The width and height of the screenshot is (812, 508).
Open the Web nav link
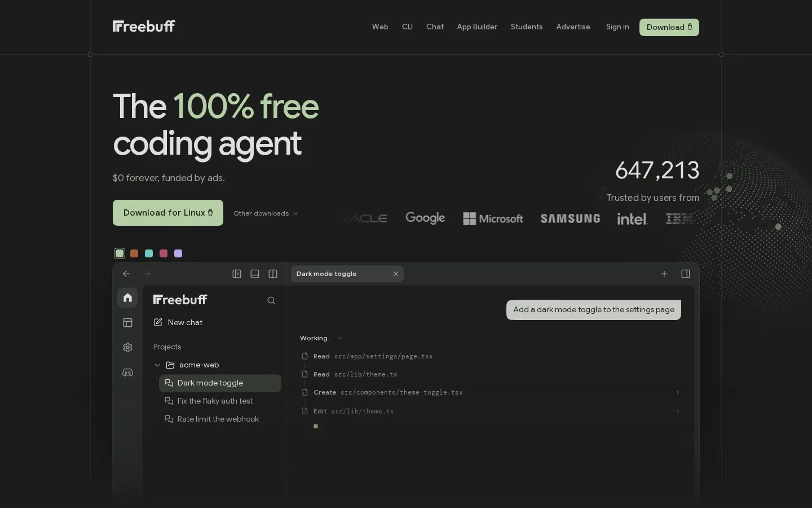[380, 27]
